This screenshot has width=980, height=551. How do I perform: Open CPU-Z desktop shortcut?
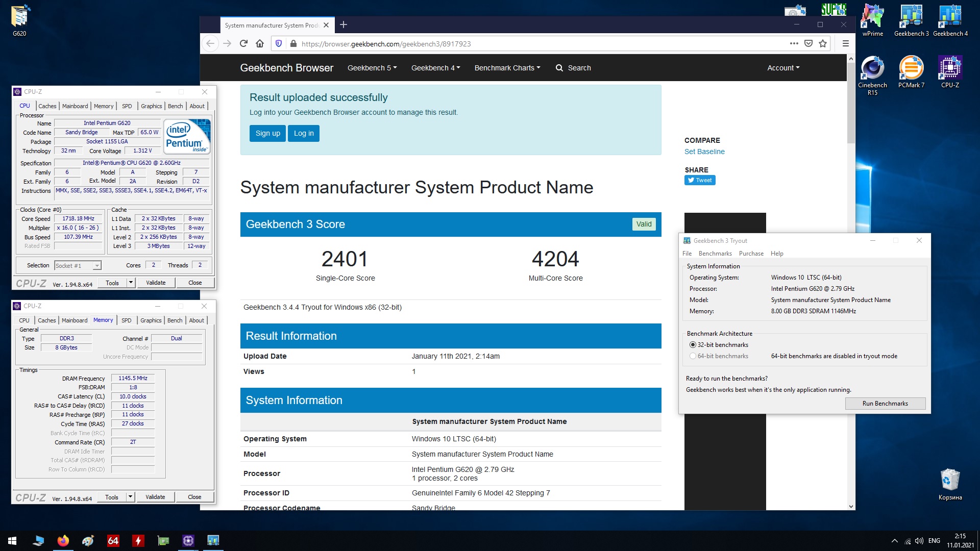point(950,72)
